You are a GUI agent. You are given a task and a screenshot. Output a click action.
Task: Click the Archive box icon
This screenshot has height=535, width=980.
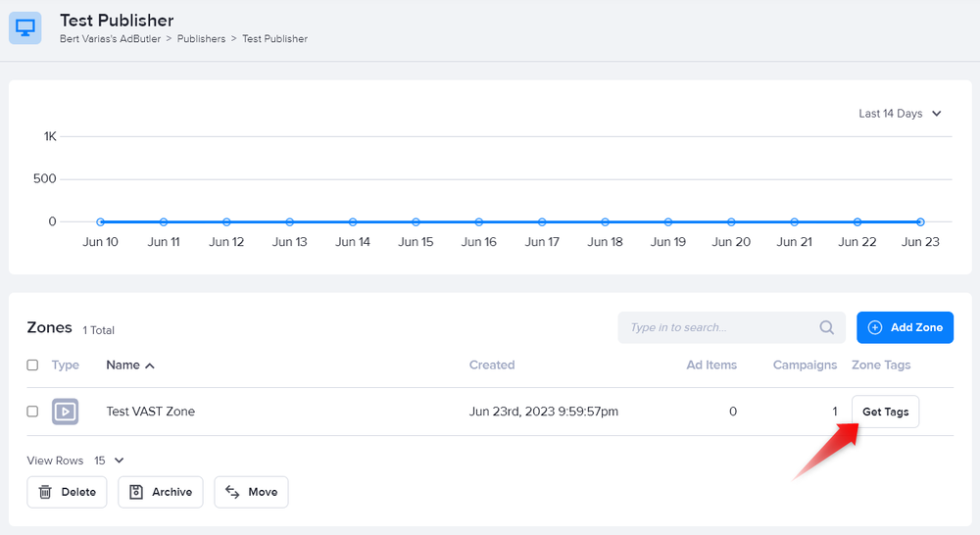136,492
